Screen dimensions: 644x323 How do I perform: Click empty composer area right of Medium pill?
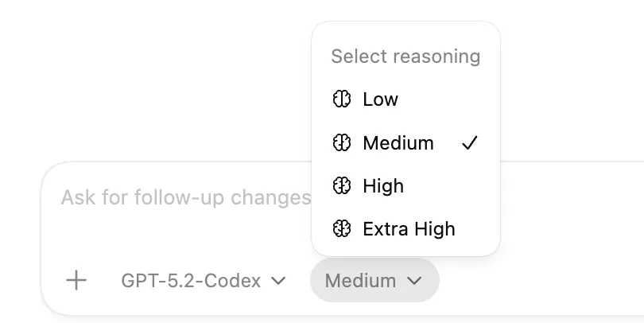(541, 281)
